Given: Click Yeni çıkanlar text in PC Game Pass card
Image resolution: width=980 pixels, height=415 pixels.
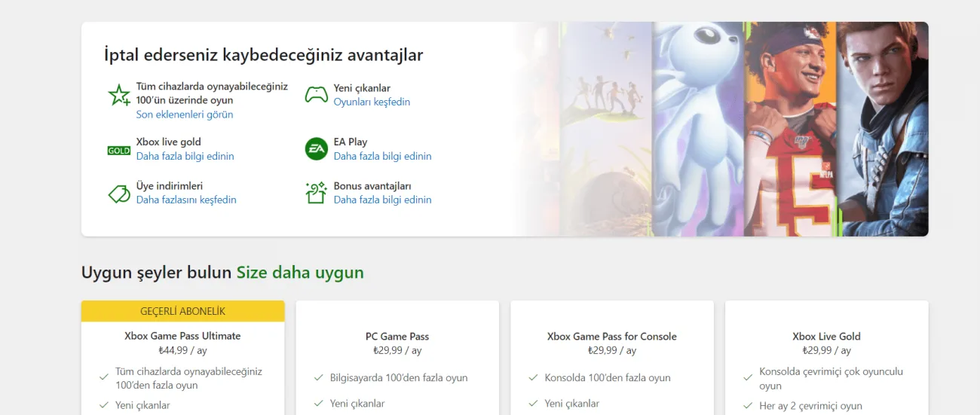Looking at the screenshot, I should (x=357, y=404).
